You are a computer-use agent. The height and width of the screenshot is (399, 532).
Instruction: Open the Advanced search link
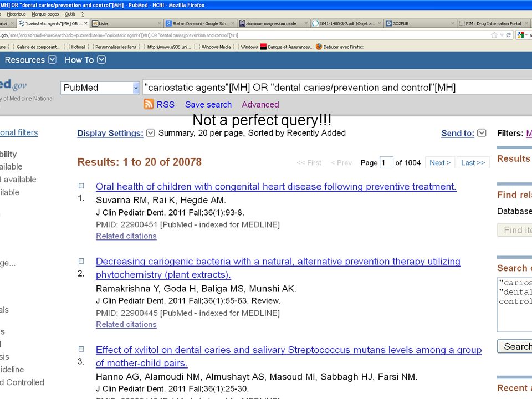[260, 105]
